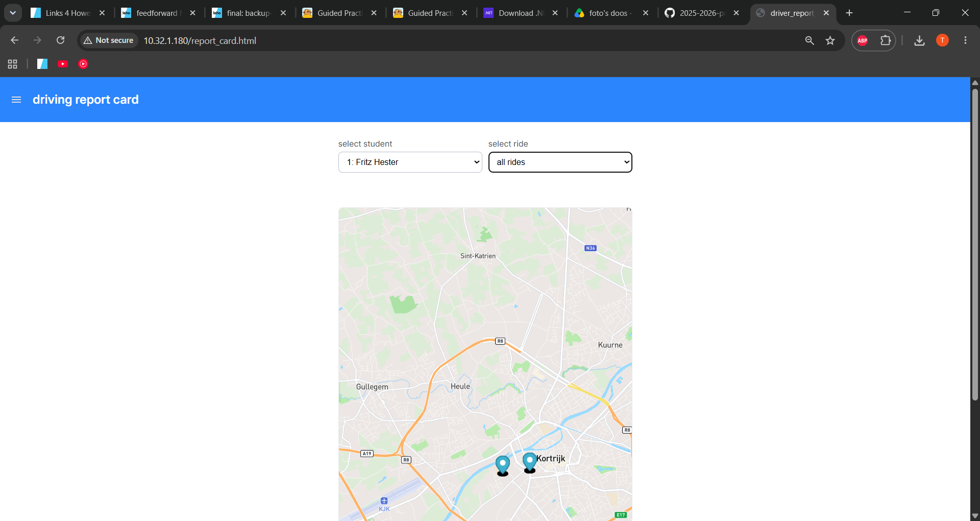This screenshot has height=521, width=980.
Task: Click the Gullegem label on the map
Action: 372,387
